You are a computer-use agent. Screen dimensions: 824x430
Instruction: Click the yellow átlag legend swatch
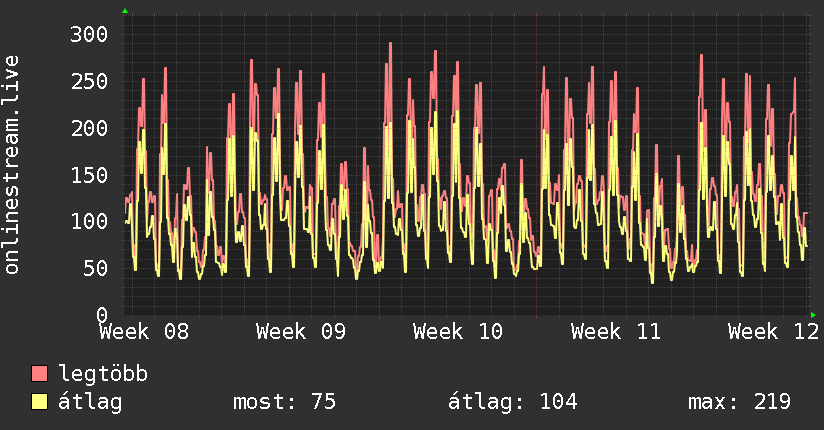tap(39, 402)
